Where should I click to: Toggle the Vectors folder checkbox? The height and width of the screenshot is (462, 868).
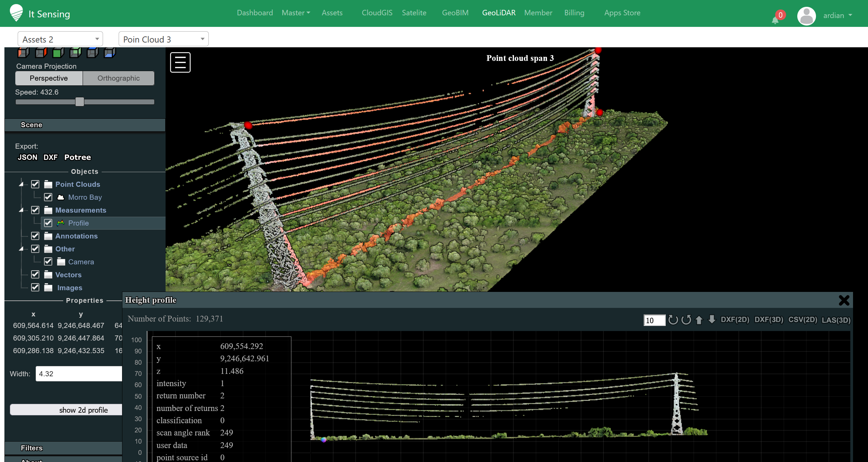35,275
